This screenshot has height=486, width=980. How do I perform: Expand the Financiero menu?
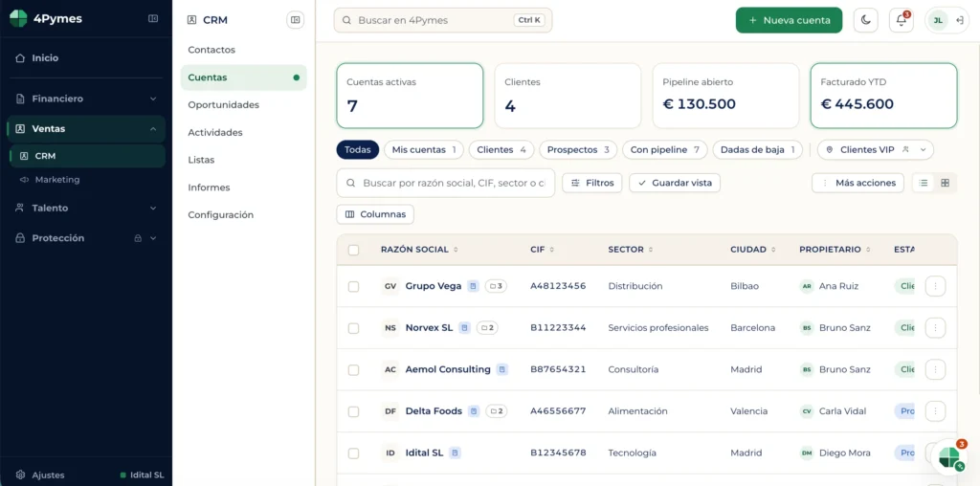pos(86,99)
